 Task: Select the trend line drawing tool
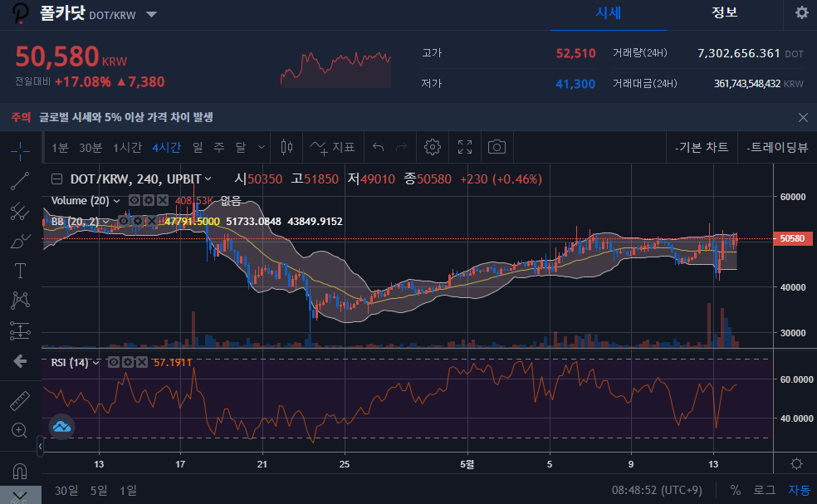point(20,181)
